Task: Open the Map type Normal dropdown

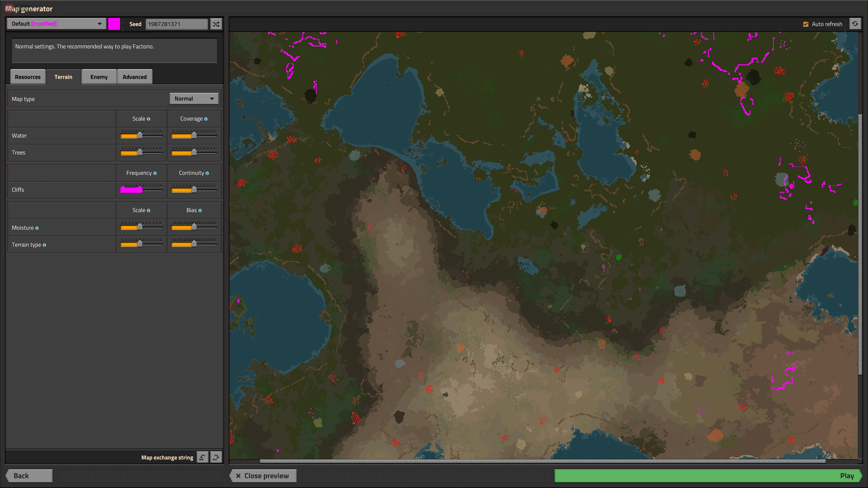Action: pyautogui.click(x=194, y=99)
